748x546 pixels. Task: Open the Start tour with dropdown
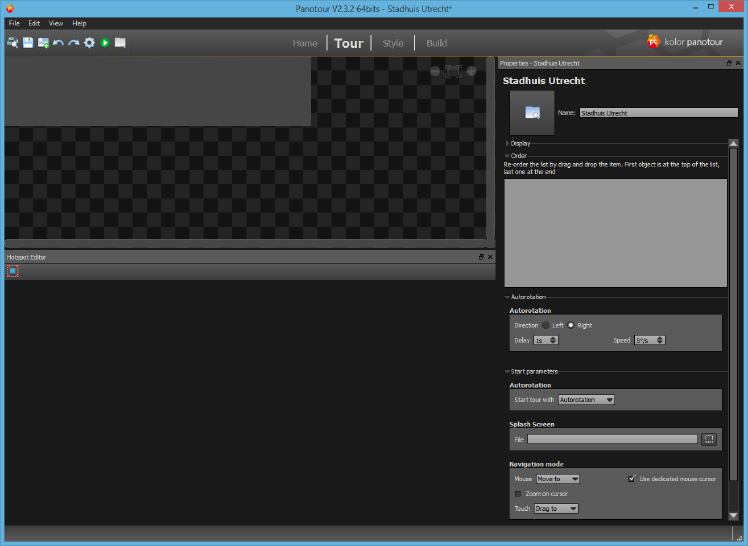[586, 400]
